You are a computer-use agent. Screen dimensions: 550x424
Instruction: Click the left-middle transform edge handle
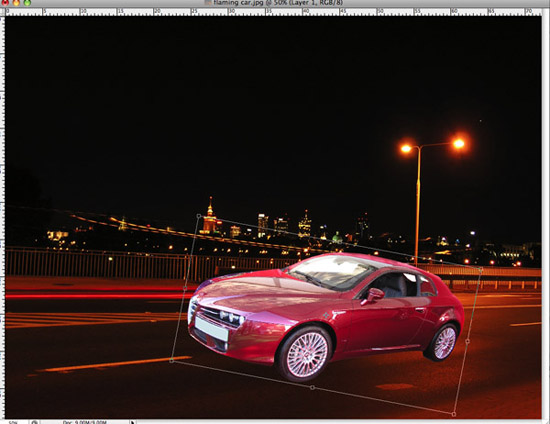click(185, 288)
